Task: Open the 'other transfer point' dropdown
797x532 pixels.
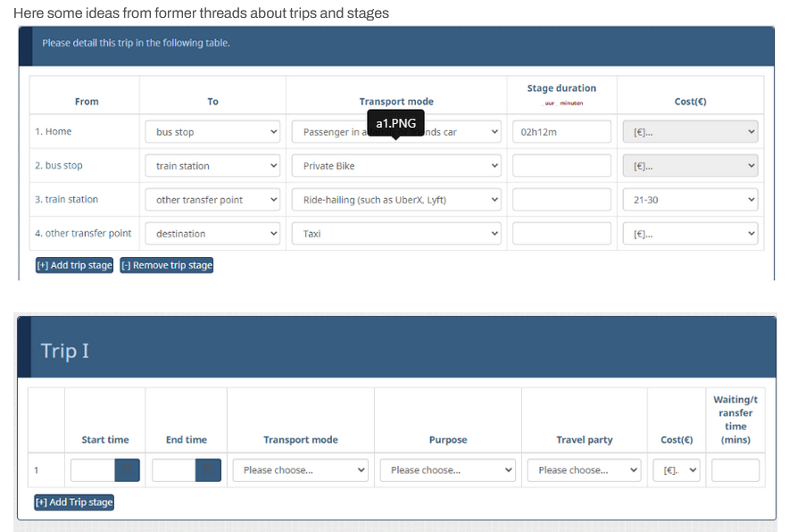Action: [x=212, y=200]
